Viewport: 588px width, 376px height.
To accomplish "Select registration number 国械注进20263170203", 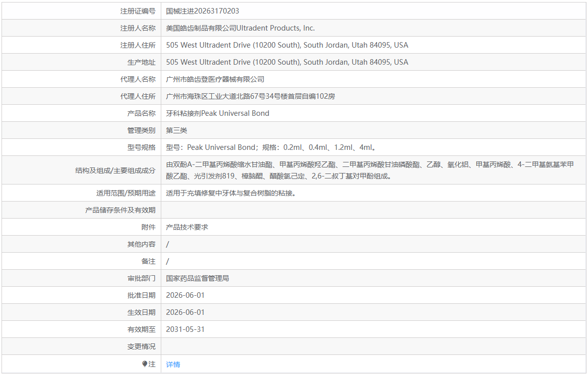I will point(202,11).
